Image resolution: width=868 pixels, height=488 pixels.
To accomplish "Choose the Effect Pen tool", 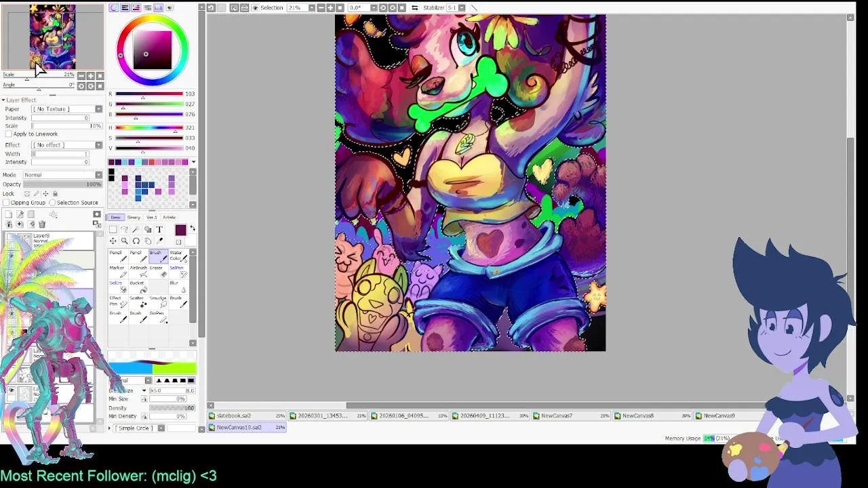I will tap(119, 302).
